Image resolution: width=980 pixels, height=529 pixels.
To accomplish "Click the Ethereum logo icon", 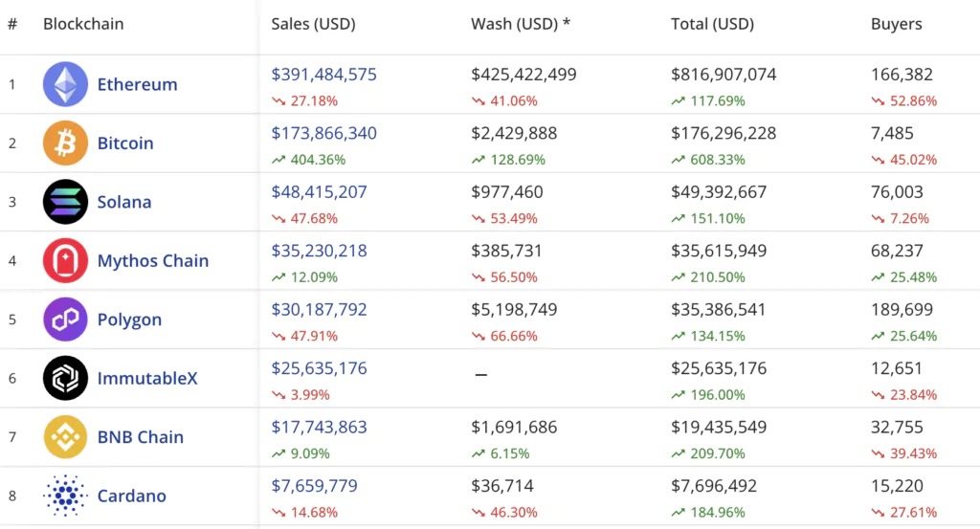I will [65, 84].
